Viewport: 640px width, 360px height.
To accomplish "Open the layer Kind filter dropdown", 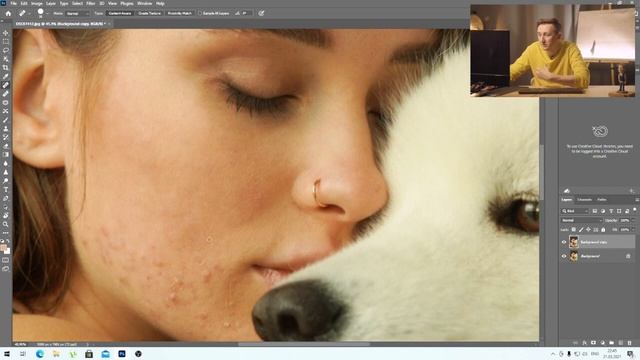I will coord(575,211).
